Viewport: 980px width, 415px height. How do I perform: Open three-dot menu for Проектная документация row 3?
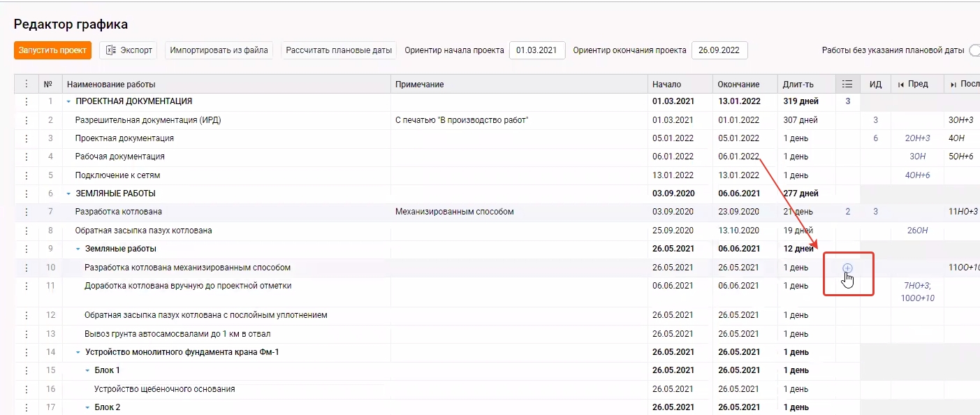[27, 138]
